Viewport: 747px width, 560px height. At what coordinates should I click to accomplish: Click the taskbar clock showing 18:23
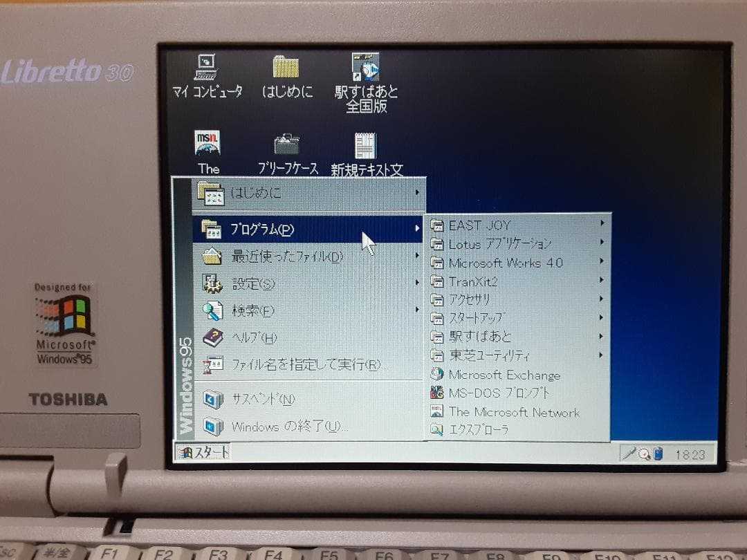point(690,454)
